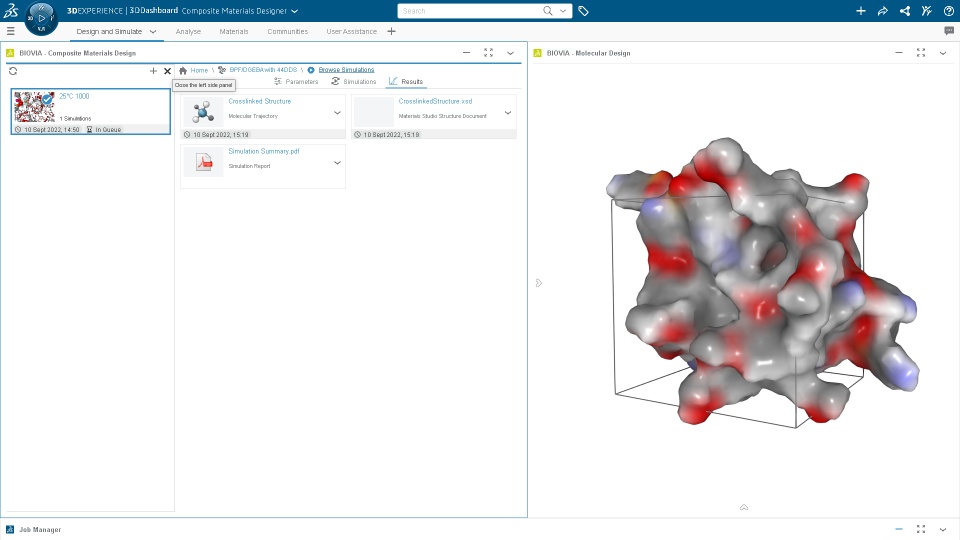The height and width of the screenshot is (540, 960).
Task: Click the search magnifier icon
Action: (548, 10)
